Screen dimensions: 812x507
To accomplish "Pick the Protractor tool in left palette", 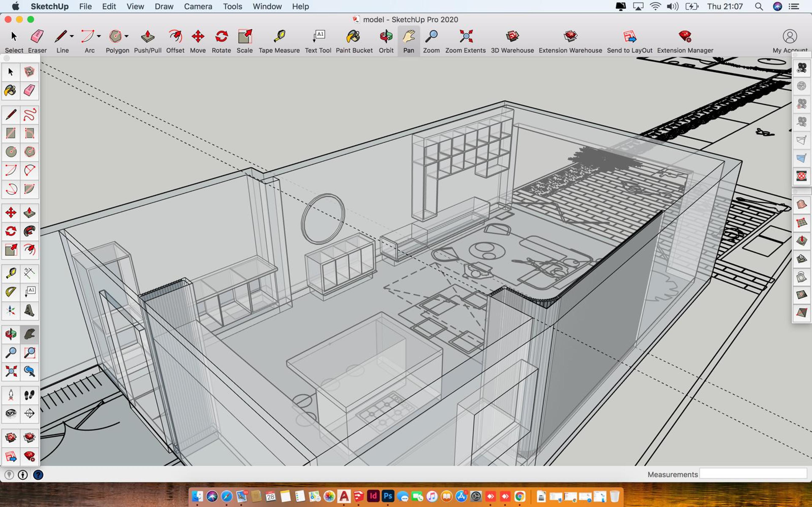I will coord(11,292).
